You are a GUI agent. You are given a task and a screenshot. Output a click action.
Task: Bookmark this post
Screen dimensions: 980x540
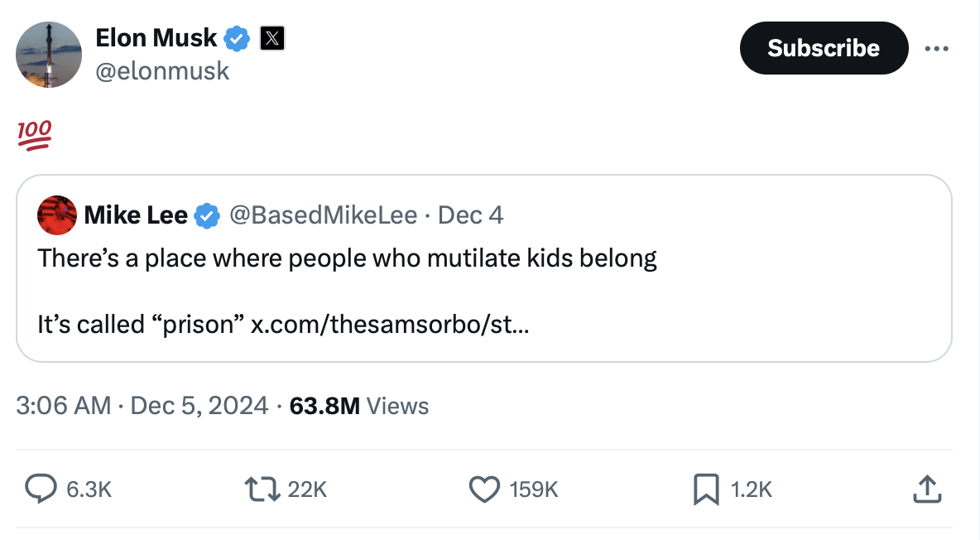point(705,489)
